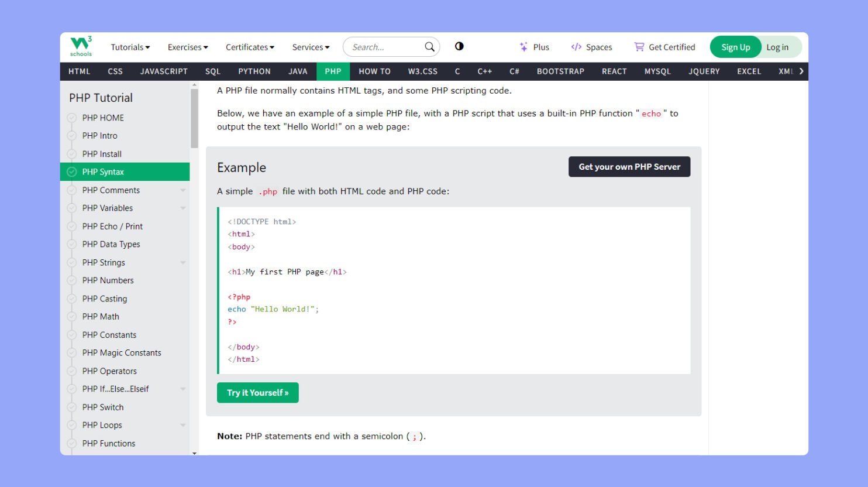868x487 pixels.
Task: Switch to the JAVASCRIPT tab
Action: click(x=164, y=71)
